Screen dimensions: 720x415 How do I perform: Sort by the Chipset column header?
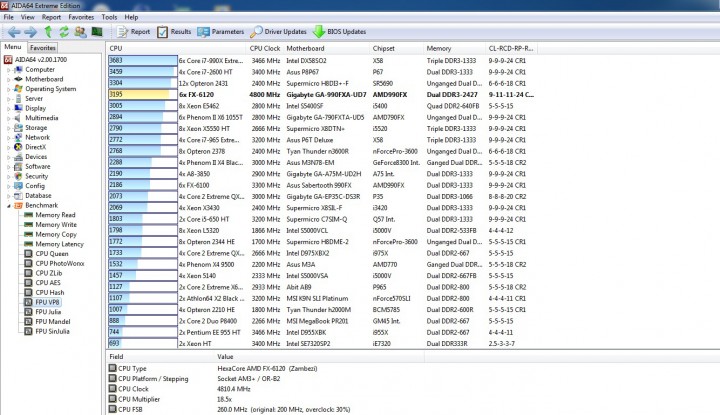(x=396, y=48)
